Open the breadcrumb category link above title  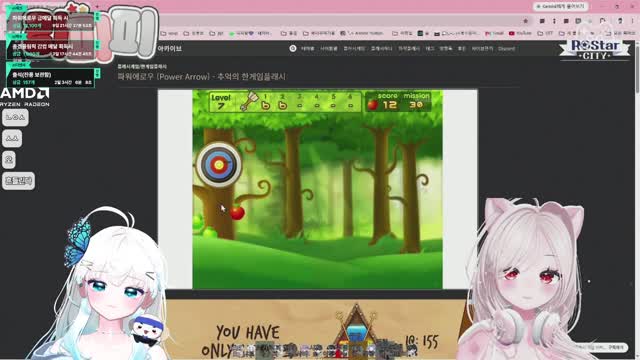[x=142, y=66]
